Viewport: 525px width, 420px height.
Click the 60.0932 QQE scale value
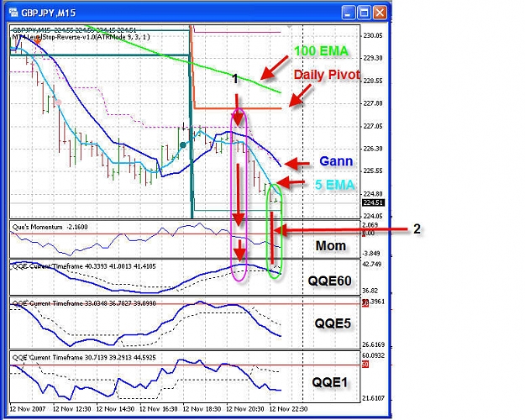373,355
